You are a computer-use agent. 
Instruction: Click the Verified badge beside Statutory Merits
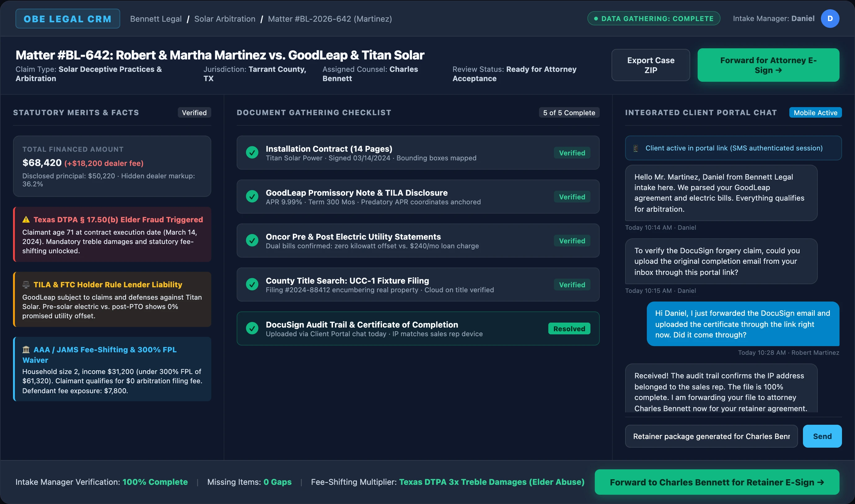point(194,112)
